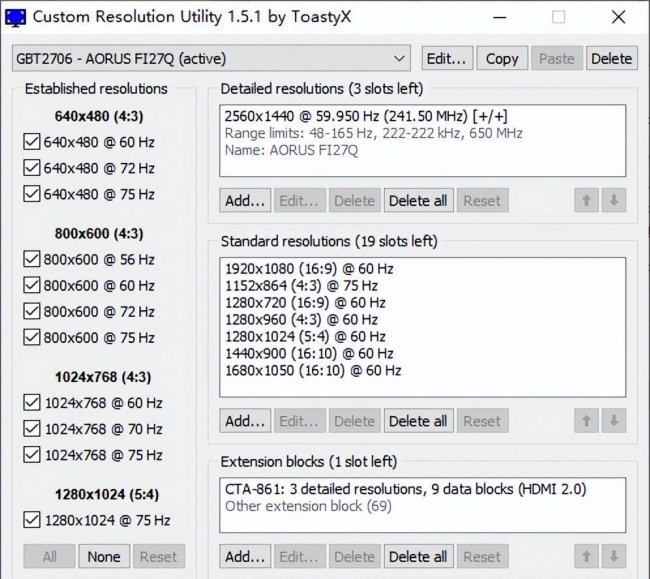Screen dimensions: 650x579
Task: Click Extension blocks up arrow button
Action: [586, 556]
